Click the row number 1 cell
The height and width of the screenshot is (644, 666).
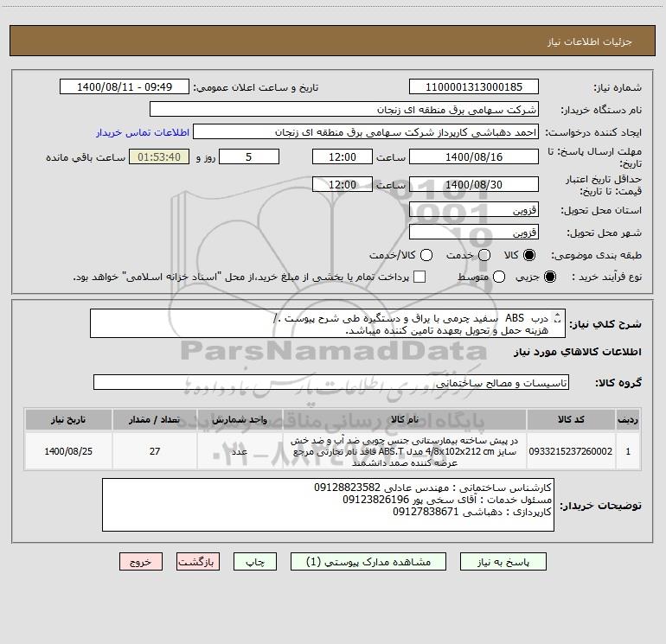628,451
